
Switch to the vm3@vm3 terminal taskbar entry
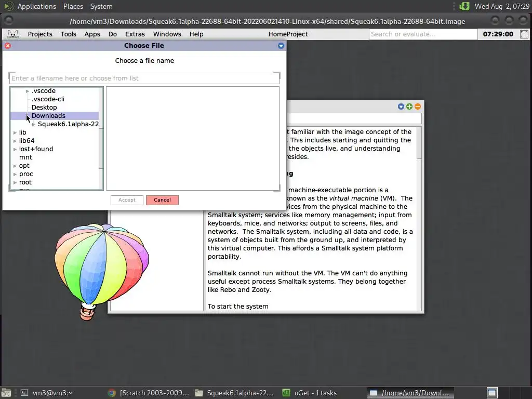(x=46, y=393)
